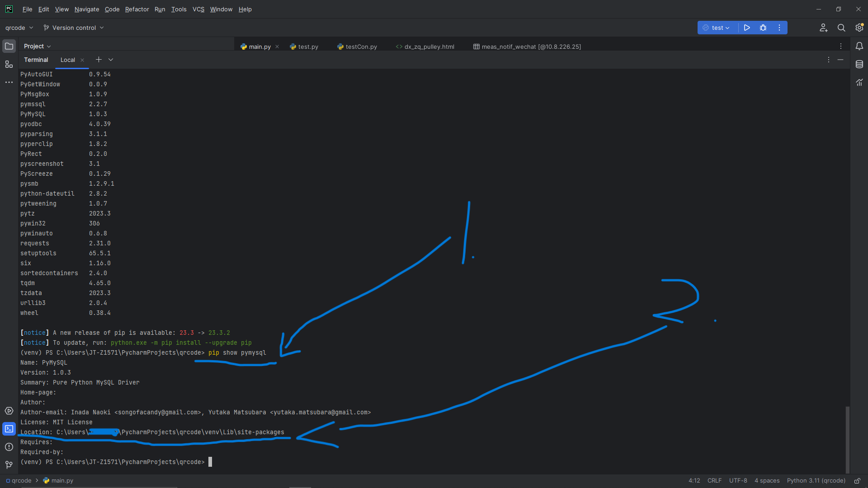Screen dimensions: 868x488
Task: Open the Run menu
Action: pyautogui.click(x=160, y=9)
